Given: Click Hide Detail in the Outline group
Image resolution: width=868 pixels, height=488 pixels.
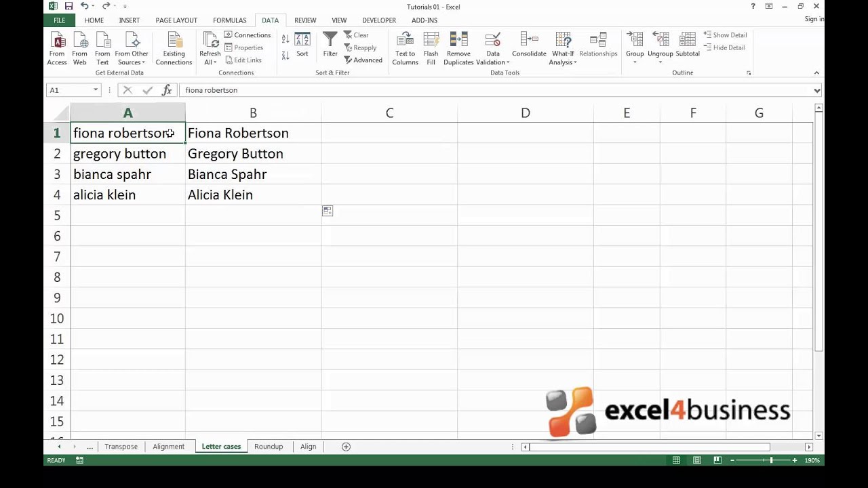Looking at the screenshot, I should point(724,47).
